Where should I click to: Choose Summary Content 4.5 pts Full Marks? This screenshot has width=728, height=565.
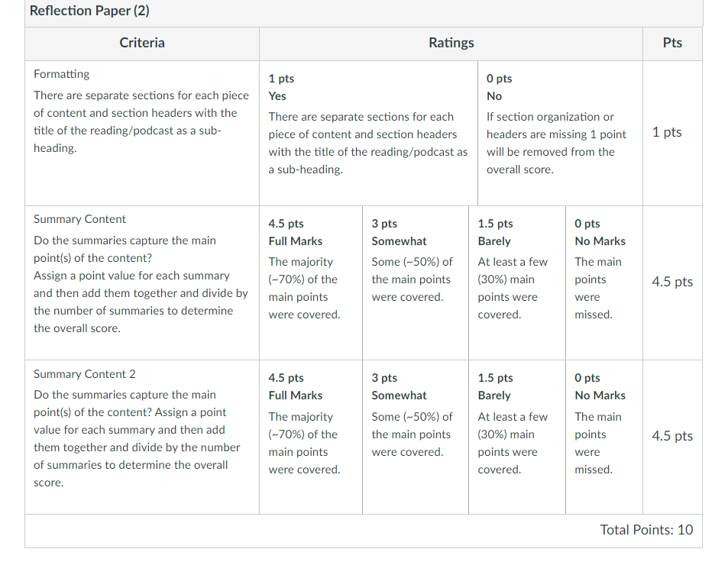pos(311,283)
